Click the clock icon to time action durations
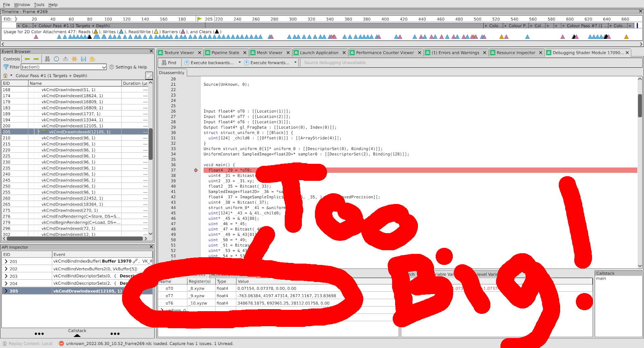Viewport: 644px width, 348px height. tap(56, 59)
